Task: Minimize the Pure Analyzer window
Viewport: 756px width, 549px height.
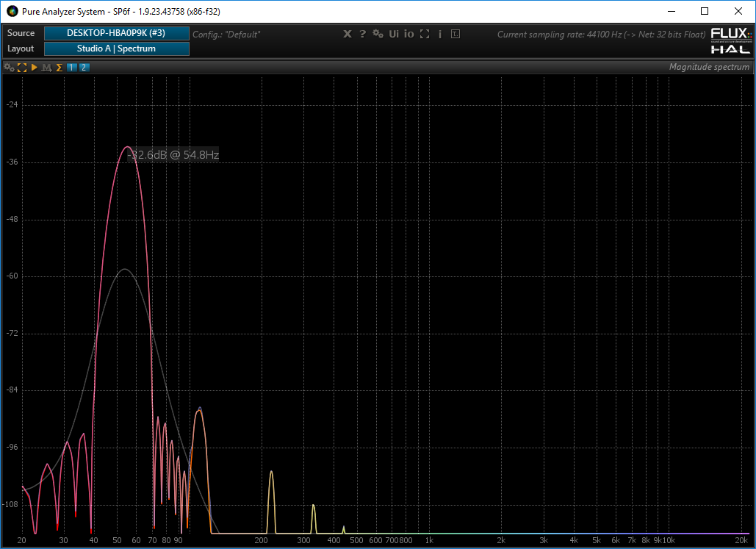Action: (672, 11)
